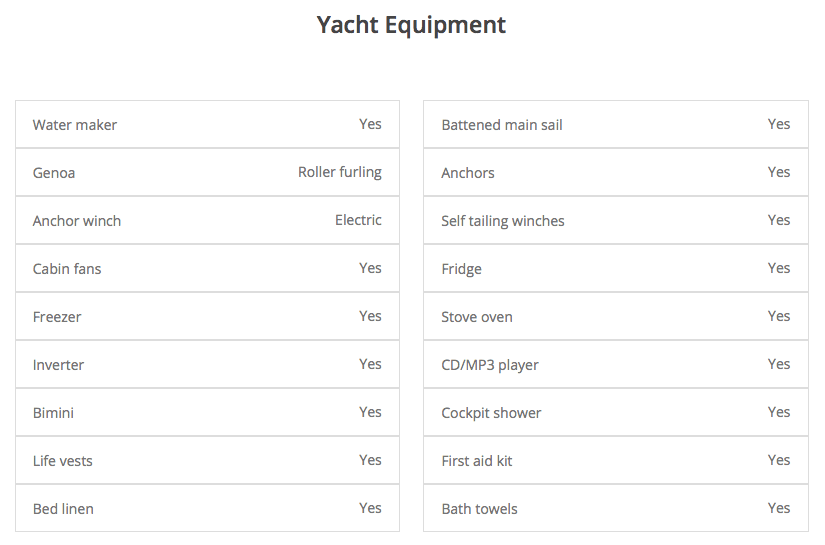This screenshot has width=825, height=545.
Task: Click the Fridge equipment label
Action: pos(461,269)
